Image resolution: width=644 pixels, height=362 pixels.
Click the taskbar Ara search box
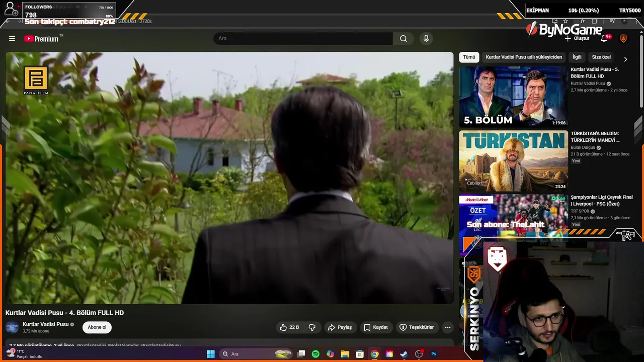click(x=257, y=354)
